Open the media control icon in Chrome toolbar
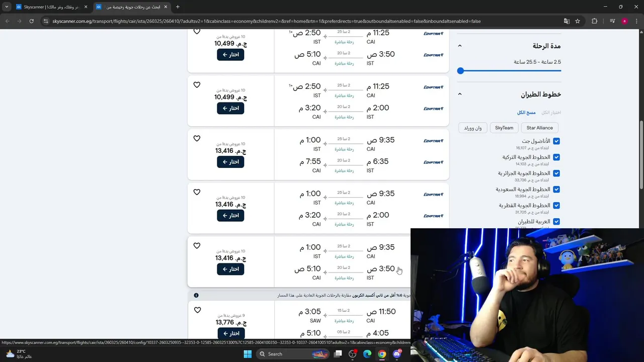Viewport: 644px width, 362px height. [x=612, y=21]
